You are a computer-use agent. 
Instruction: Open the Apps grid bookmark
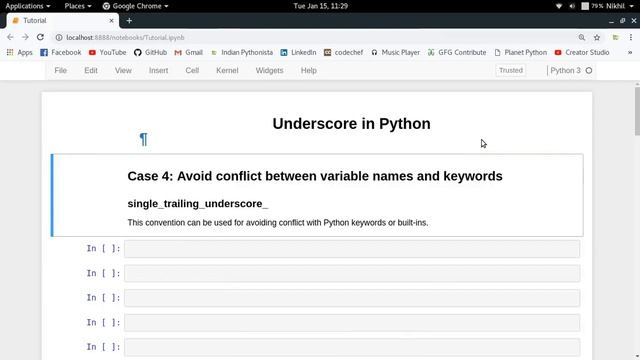(x=20, y=52)
